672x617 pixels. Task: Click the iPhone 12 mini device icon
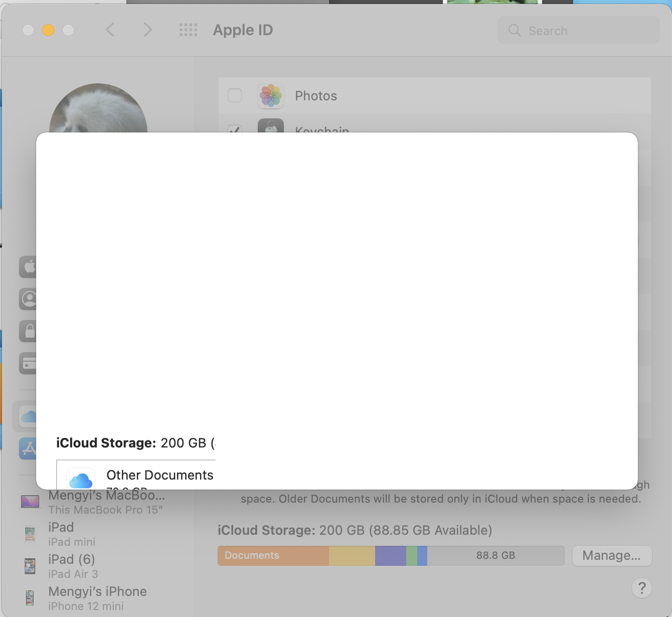(30, 598)
